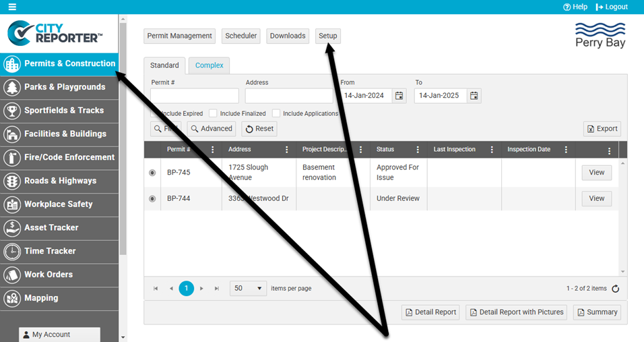The height and width of the screenshot is (342, 644).
Task: Generate the Detail Report
Action: [430, 312]
